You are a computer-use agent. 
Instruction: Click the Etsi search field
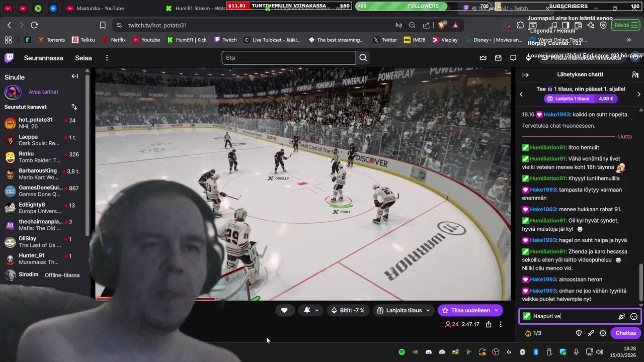coord(289,58)
